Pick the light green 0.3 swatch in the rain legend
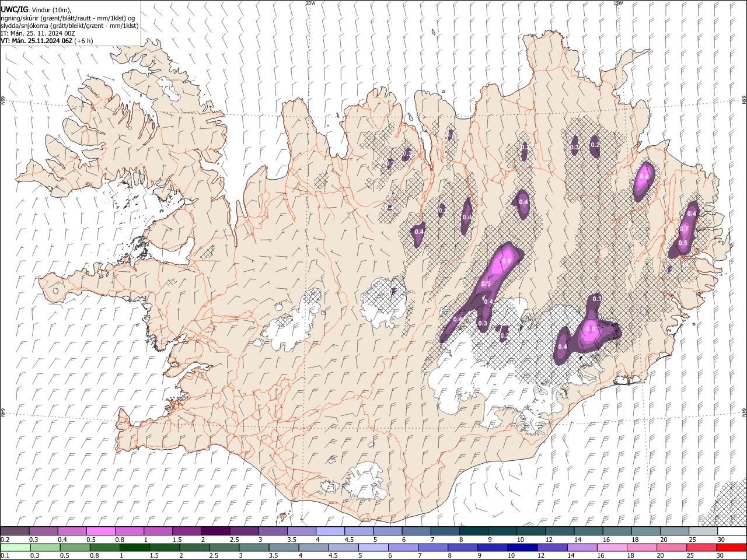The height and width of the screenshot is (560, 747). (x=45, y=547)
